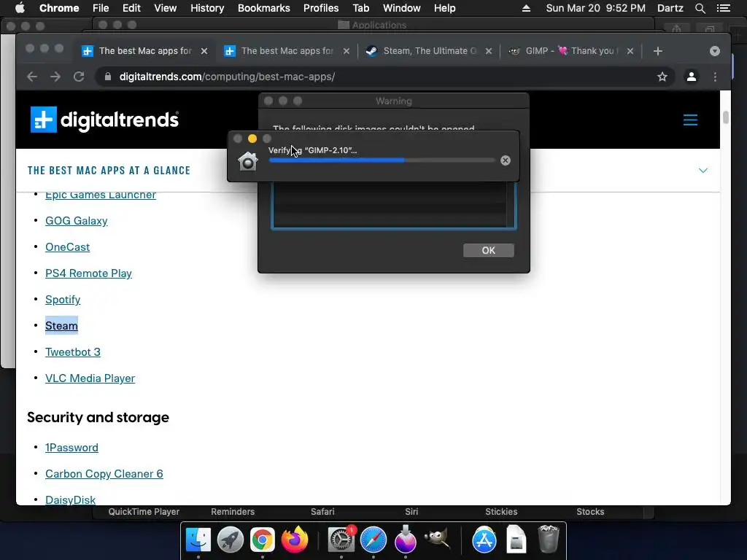Open the highlighted Steam link

coord(61,326)
